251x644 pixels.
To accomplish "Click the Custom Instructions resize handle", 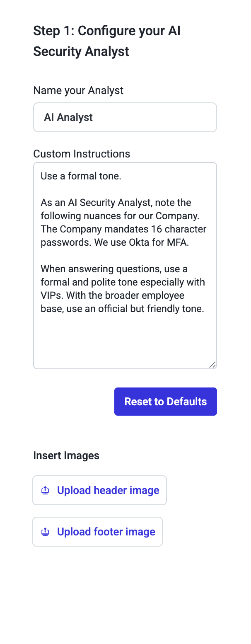I will point(212,364).
